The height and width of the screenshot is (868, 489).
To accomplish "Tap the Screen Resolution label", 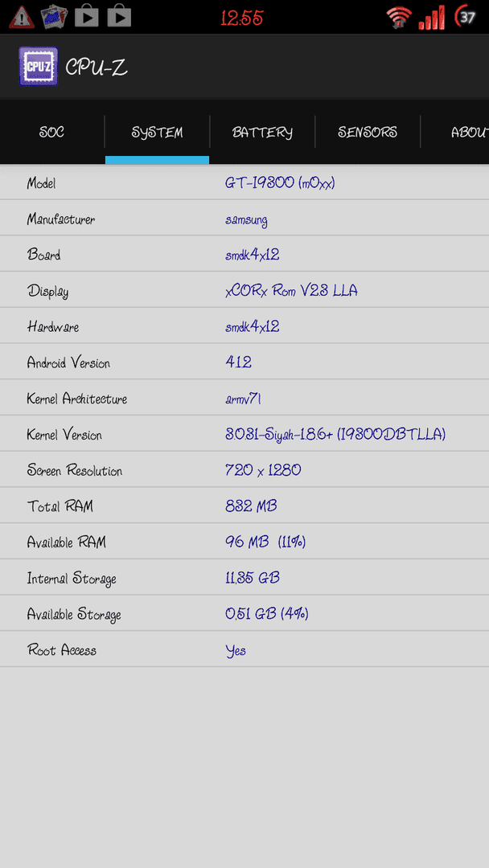I will (75, 471).
